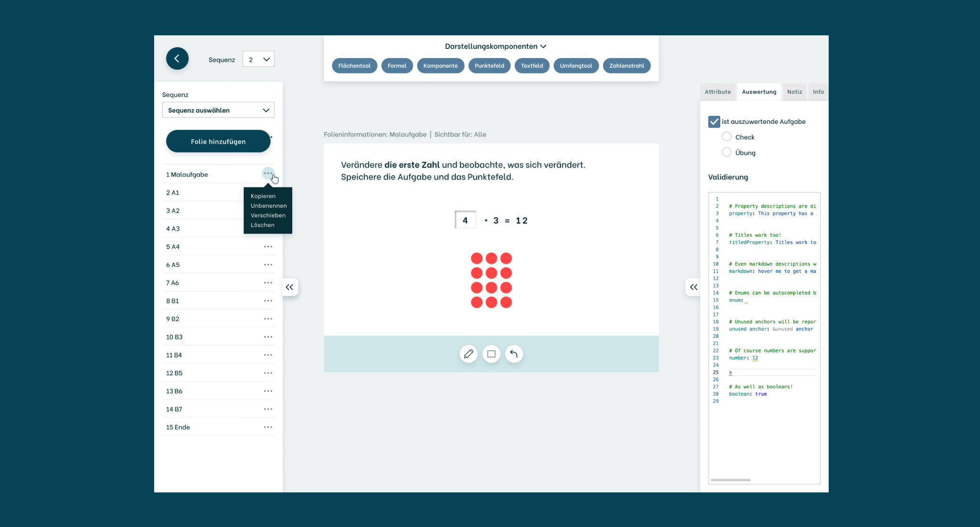Click Folie hinzufügen button
Viewport: 980px width, 527px height.
218,141
